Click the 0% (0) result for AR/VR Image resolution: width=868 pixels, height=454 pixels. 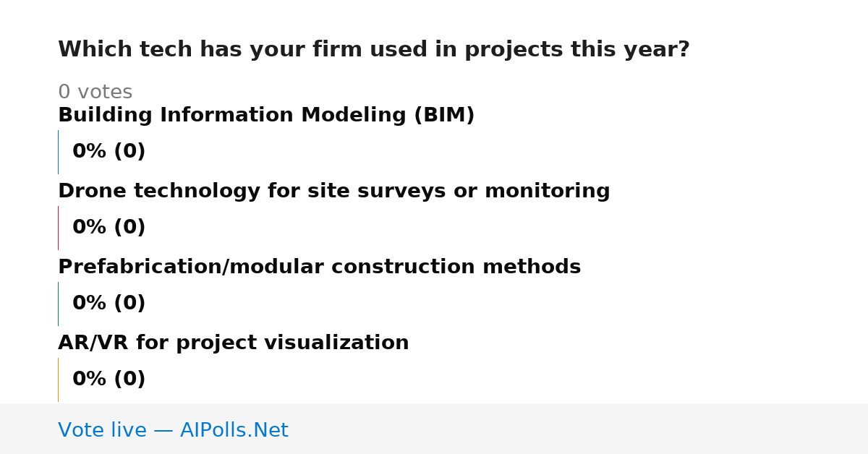pos(109,380)
